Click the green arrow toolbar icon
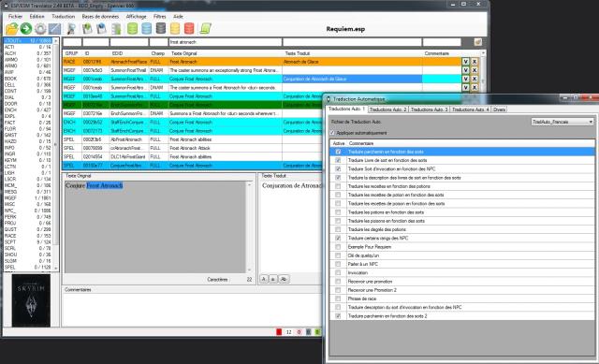Image resolution: width=599 pixels, height=364 pixels. [x=26, y=29]
